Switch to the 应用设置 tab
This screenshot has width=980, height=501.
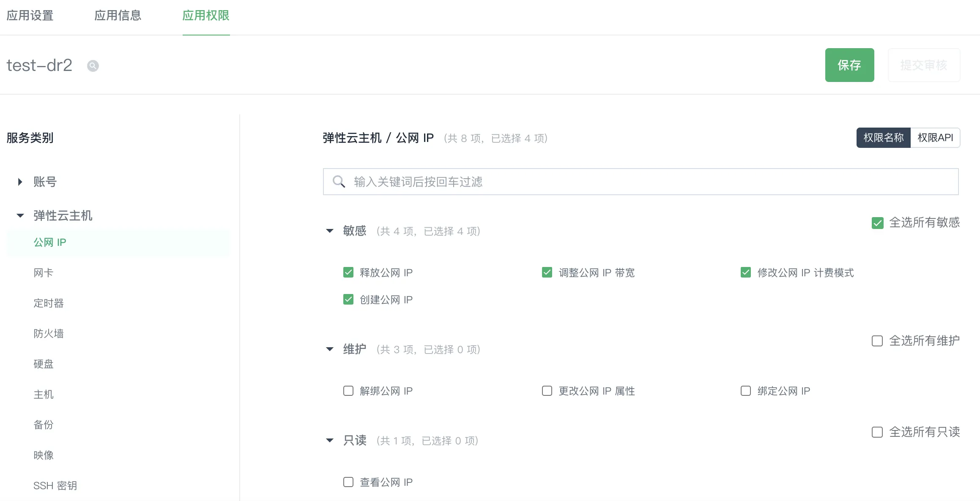pos(30,16)
